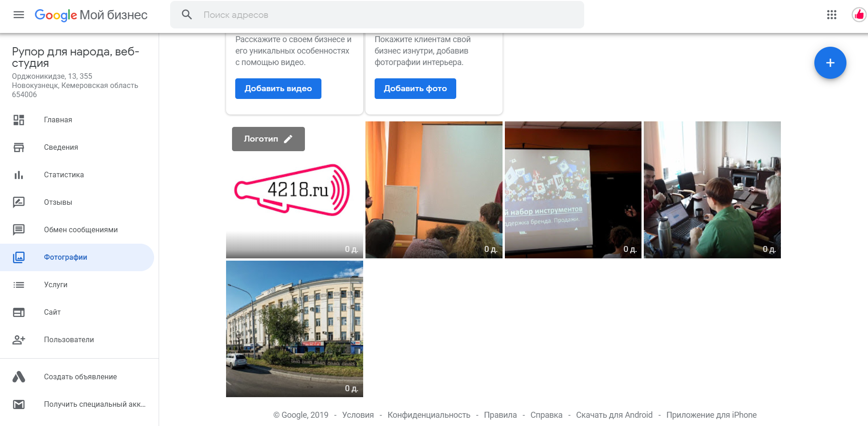Image resolution: width=868 pixels, height=426 pixels.
Task: Click the Пользователи add-person icon
Action: click(x=19, y=340)
